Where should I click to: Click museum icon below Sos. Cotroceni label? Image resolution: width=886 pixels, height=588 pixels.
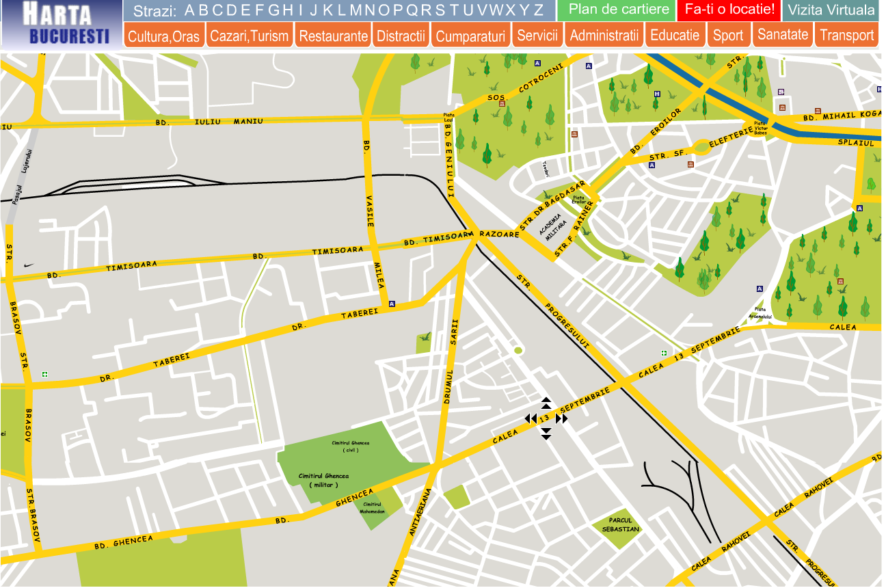(x=502, y=104)
